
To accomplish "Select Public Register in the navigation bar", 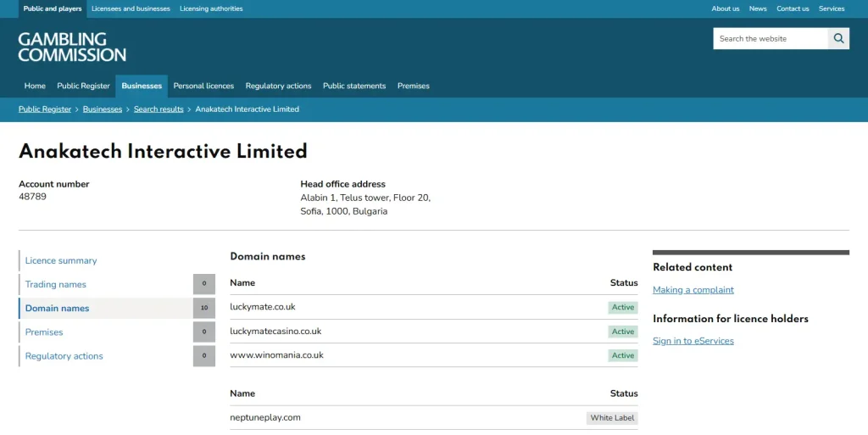I will pyautogui.click(x=84, y=86).
